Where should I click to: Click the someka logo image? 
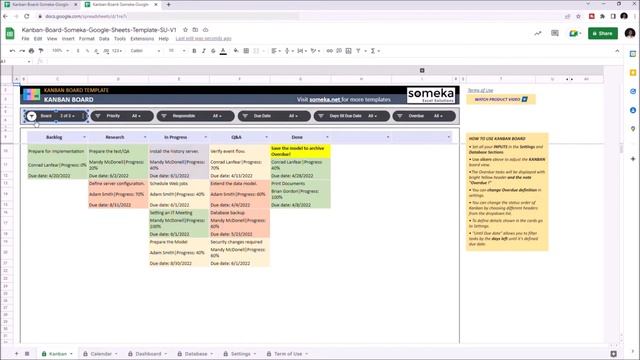point(431,95)
